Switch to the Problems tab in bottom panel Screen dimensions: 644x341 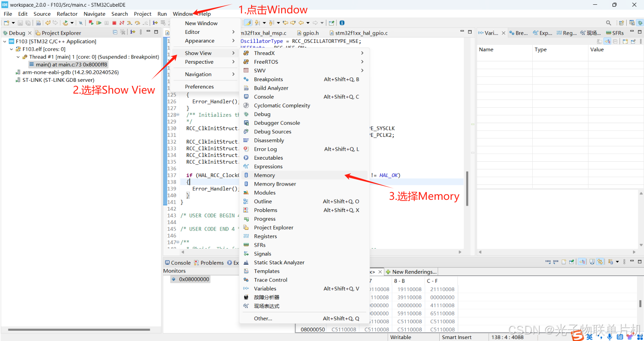tap(209, 263)
